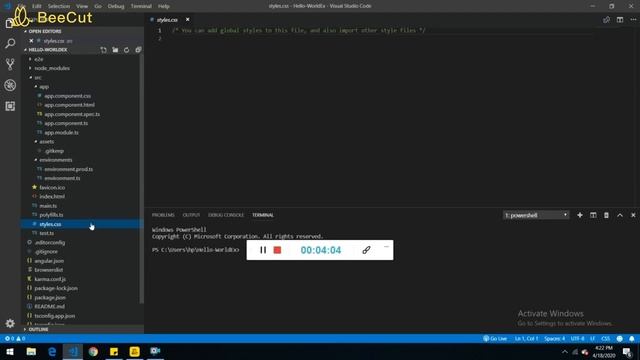Open the Manage gear icon
This screenshot has height=360, width=640.
coord(10,324)
